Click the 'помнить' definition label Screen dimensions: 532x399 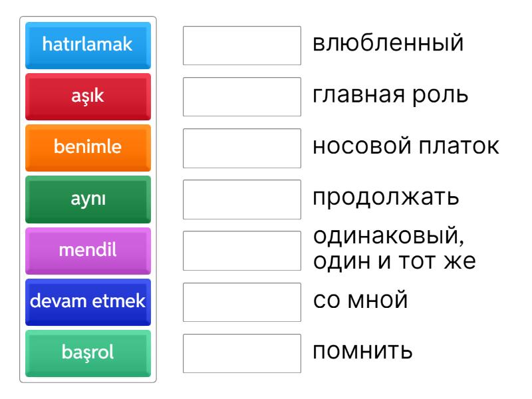click(x=362, y=351)
